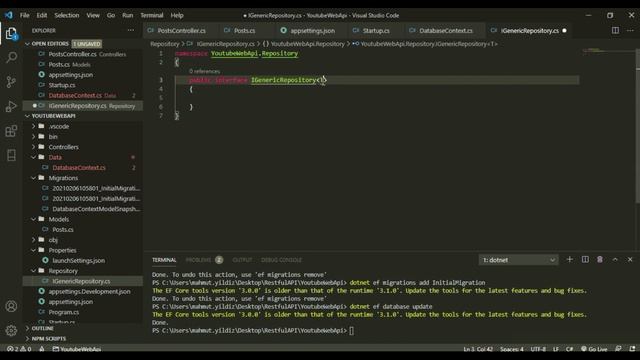This screenshot has width=640, height=360.
Task: Click the VS Code logo icon
Action: tap(9, 15)
